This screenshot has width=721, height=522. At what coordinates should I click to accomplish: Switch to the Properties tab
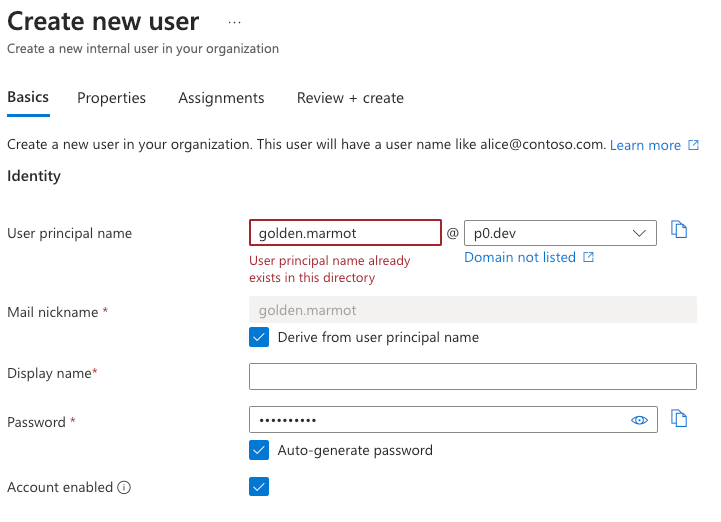tap(111, 98)
